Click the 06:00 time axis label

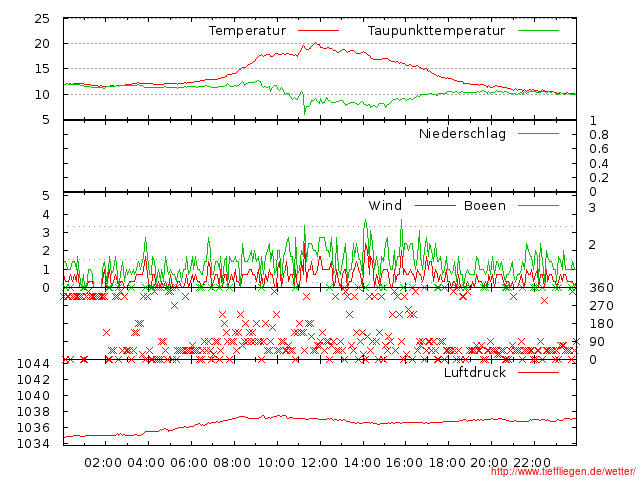(x=189, y=463)
